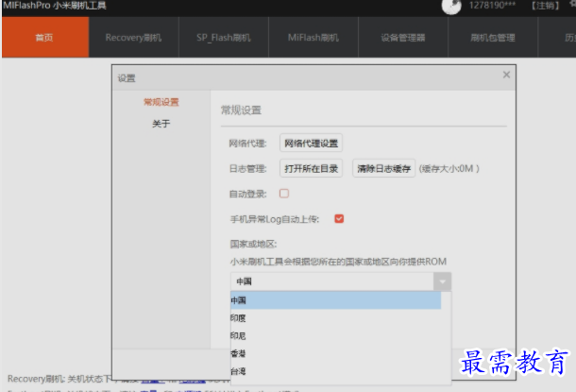
Task: Click account name 1278190***
Action: 492,6
